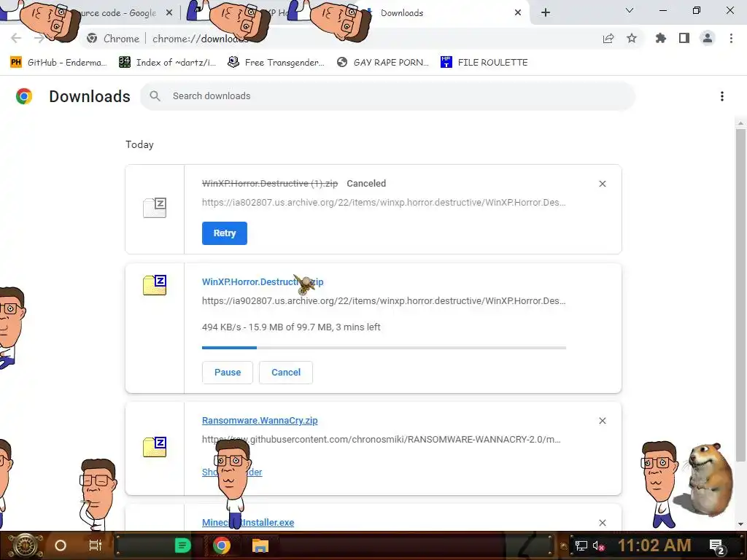Click the download progress bar
Image resolution: width=747 pixels, height=560 pixels.
pyautogui.click(x=384, y=348)
